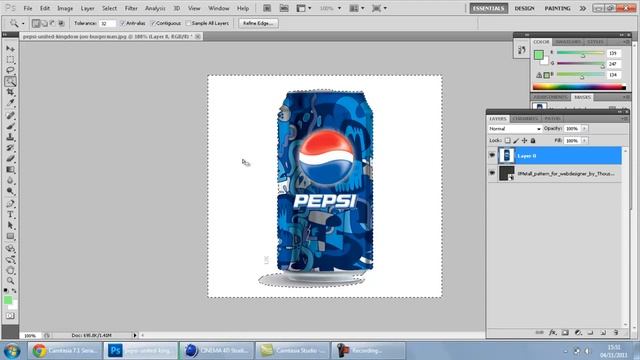The width and height of the screenshot is (640, 360).
Task: Create a new layer
Action: [x=603, y=333]
